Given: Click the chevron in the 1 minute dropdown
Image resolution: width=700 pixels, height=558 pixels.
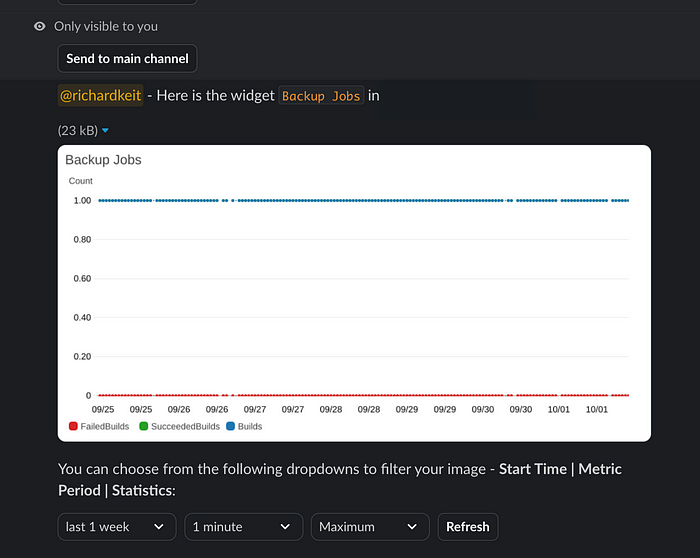Looking at the screenshot, I should pos(285,527).
